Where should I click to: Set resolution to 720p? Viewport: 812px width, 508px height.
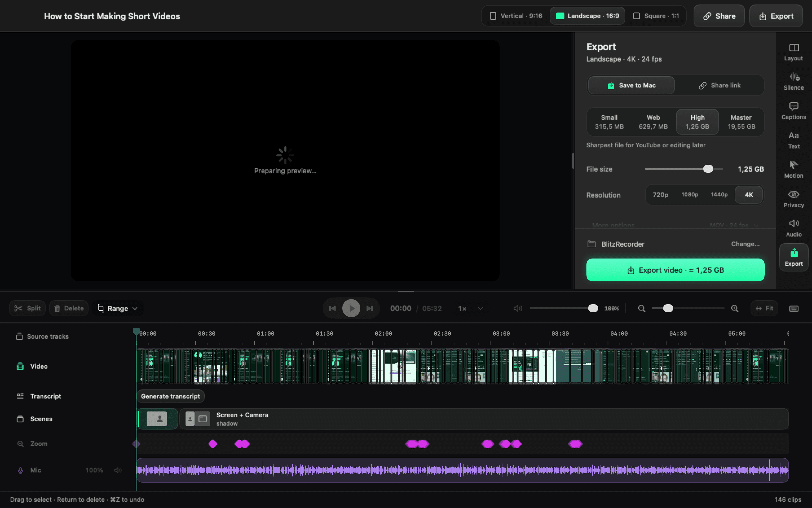660,195
